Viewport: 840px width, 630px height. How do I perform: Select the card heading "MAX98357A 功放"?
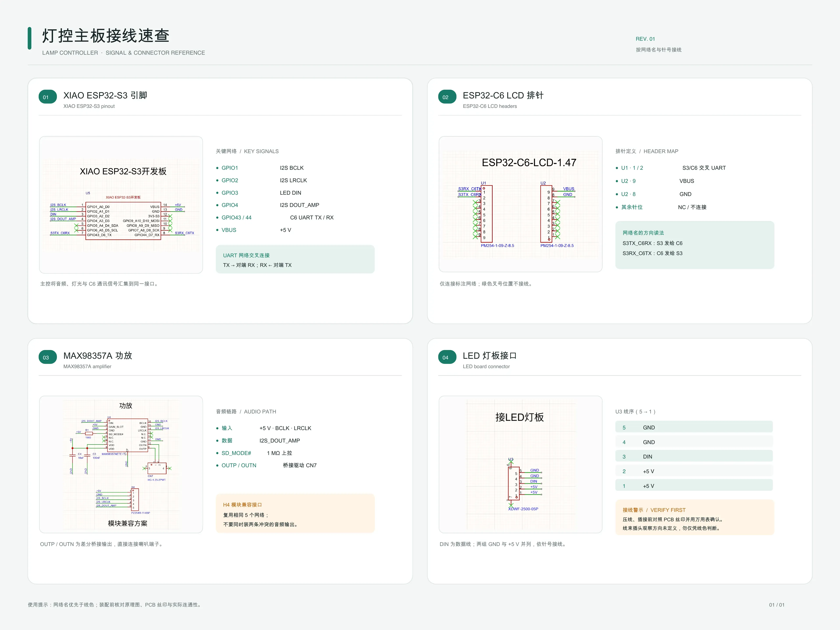click(98, 356)
